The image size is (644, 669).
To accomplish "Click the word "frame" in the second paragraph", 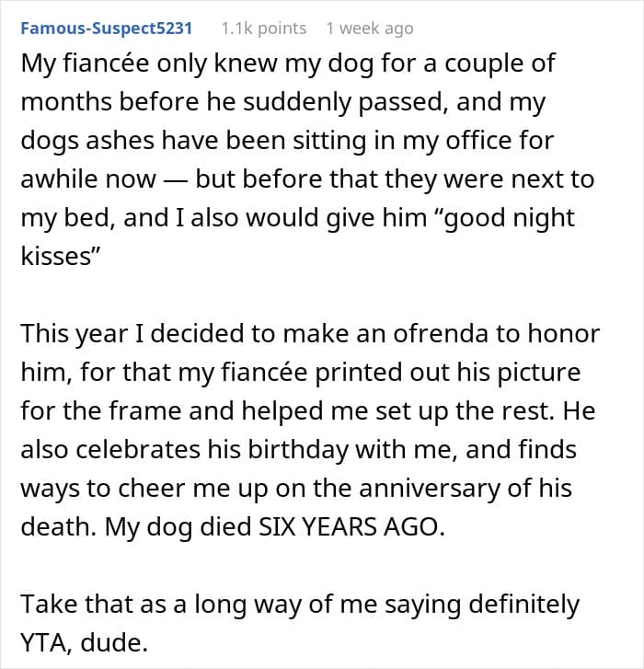I will (x=144, y=410).
